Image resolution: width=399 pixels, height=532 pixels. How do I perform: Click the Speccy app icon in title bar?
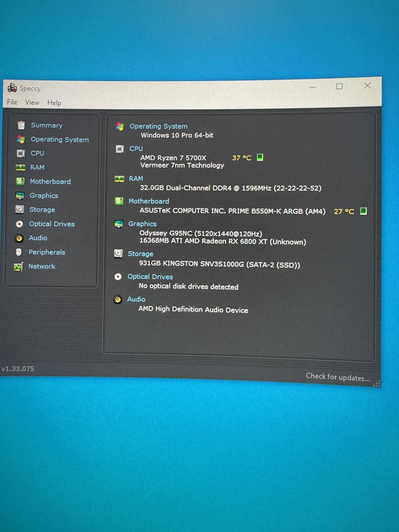tap(12, 88)
